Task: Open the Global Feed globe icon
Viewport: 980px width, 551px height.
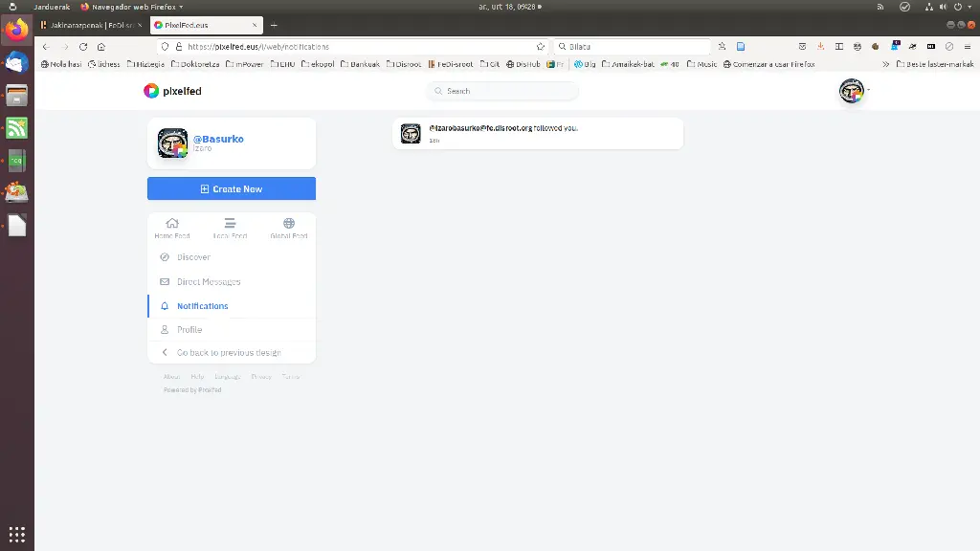Action: click(x=289, y=223)
